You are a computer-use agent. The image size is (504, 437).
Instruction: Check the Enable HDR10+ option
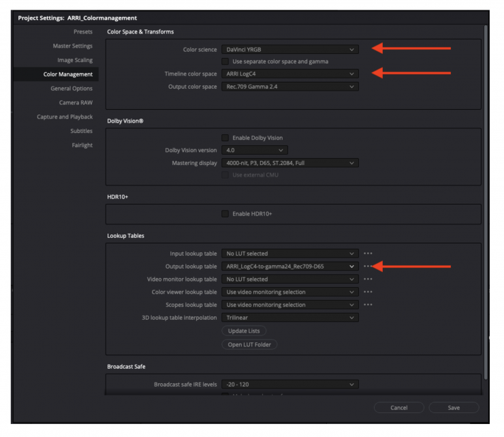click(225, 214)
